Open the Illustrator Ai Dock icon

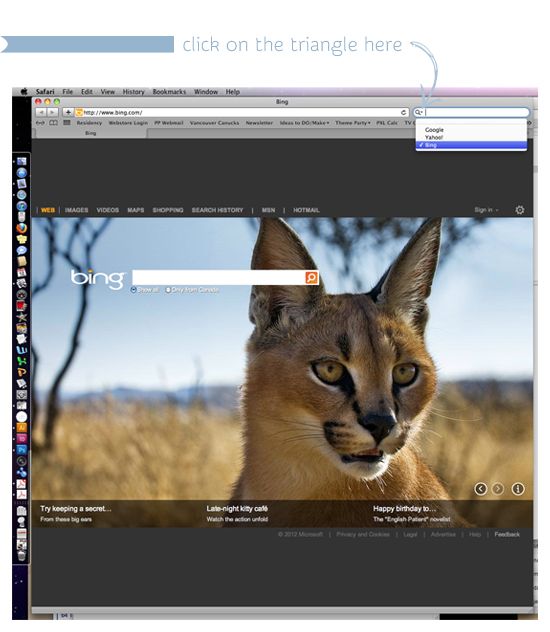click(x=22, y=427)
